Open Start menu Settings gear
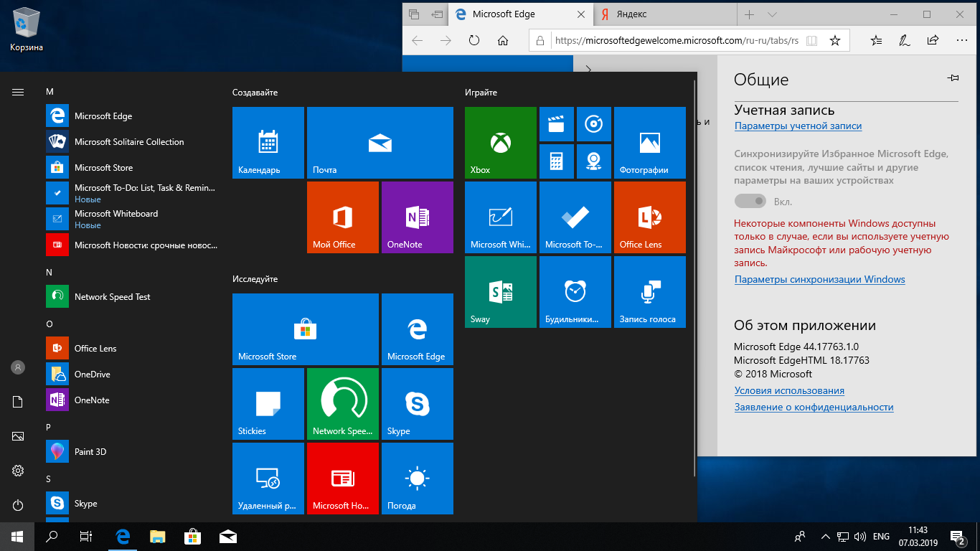Image resolution: width=980 pixels, height=551 pixels. (18, 471)
